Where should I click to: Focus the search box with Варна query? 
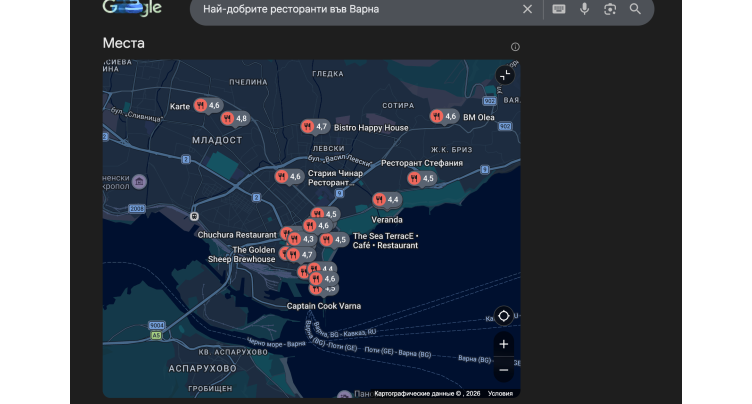(x=355, y=9)
